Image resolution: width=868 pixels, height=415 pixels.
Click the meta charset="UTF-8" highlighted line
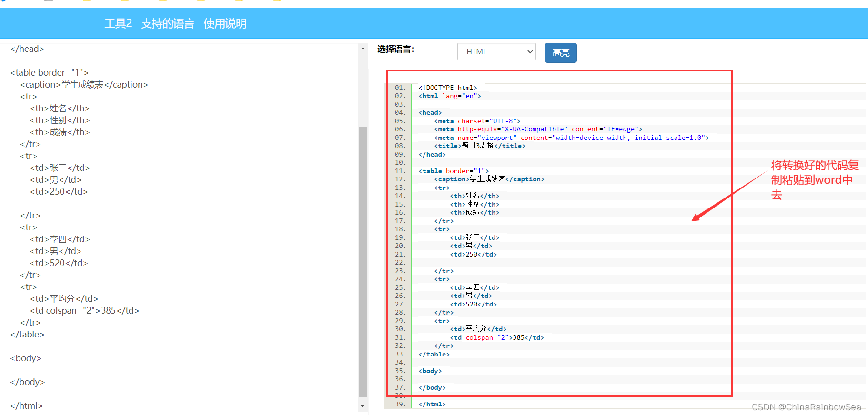coord(477,121)
